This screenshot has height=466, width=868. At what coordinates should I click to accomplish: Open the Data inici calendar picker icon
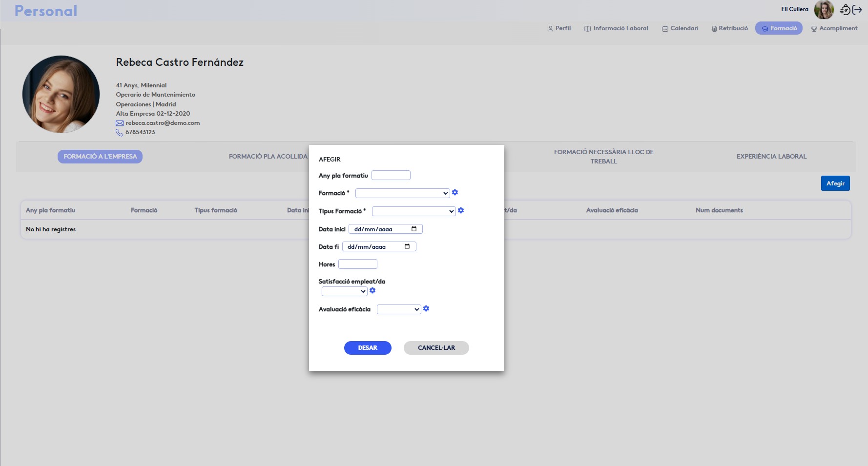(414, 229)
